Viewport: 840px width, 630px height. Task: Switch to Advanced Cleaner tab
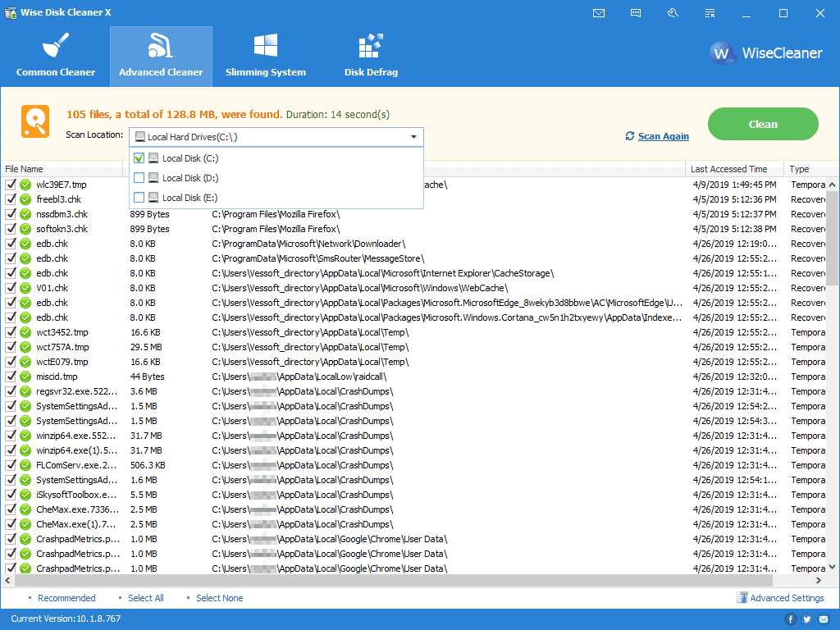pos(161,57)
